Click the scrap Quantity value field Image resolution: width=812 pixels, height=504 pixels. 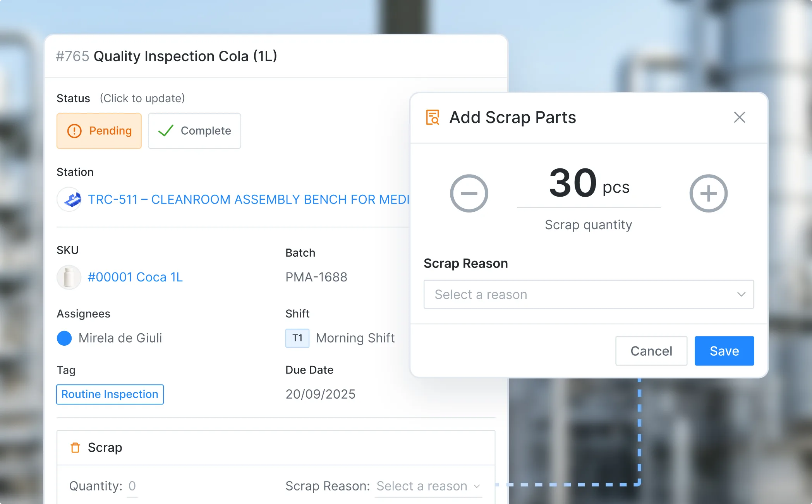point(132,486)
